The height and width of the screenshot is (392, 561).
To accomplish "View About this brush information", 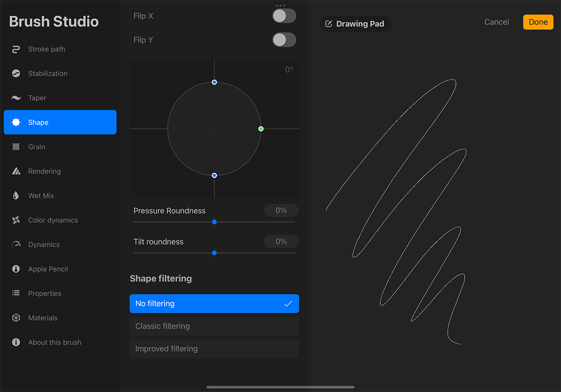I will point(54,342).
